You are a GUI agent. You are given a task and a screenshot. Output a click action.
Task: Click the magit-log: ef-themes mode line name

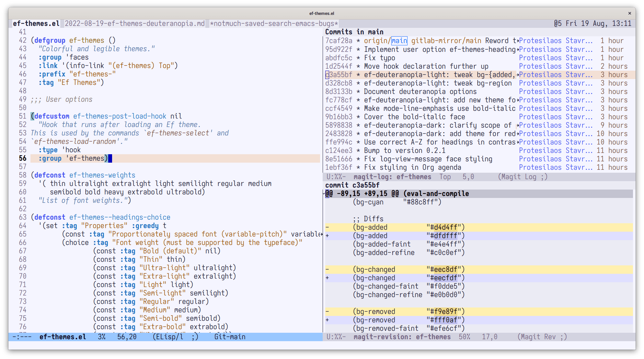pyautogui.click(x=392, y=177)
